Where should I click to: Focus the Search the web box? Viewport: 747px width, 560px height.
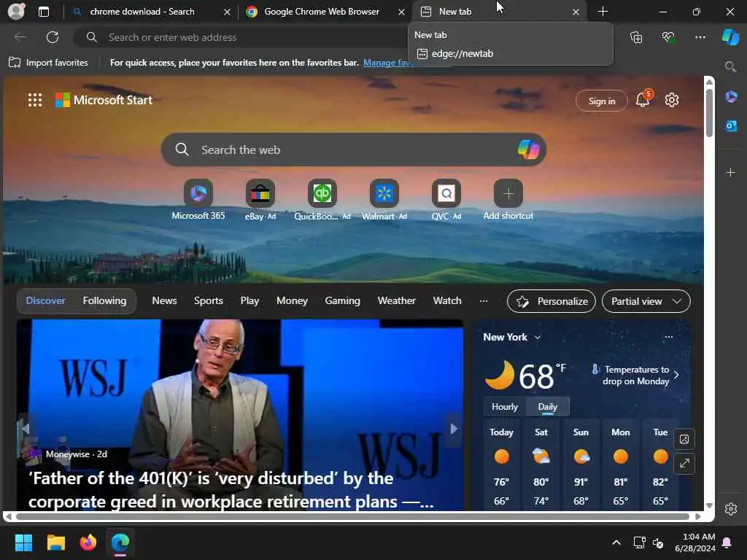tap(354, 149)
